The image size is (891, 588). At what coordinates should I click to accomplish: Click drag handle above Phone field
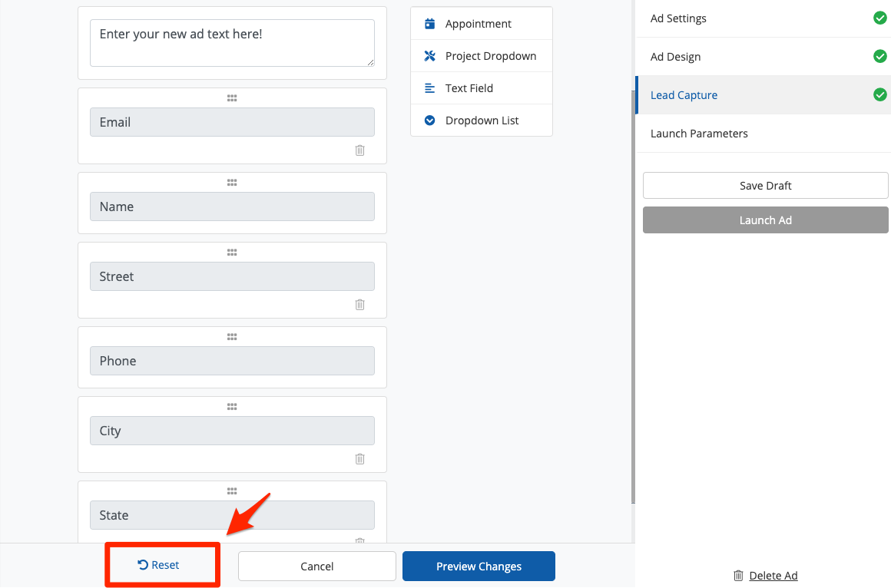(x=232, y=337)
